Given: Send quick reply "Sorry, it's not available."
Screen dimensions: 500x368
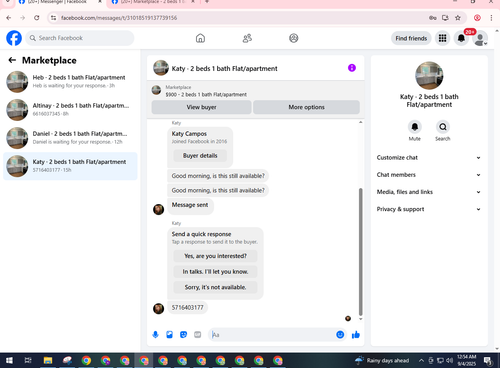Looking at the screenshot, I should (215, 287).
